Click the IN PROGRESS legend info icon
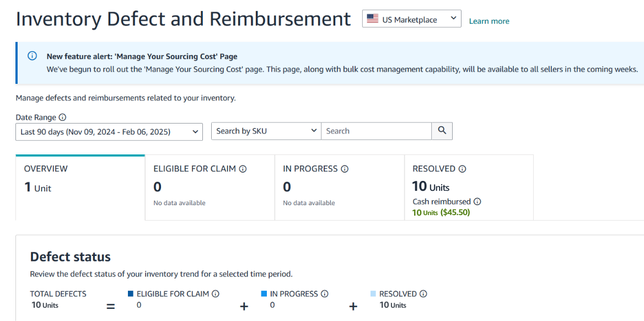The width and height of the screenshot is (644, 321). 325,293
